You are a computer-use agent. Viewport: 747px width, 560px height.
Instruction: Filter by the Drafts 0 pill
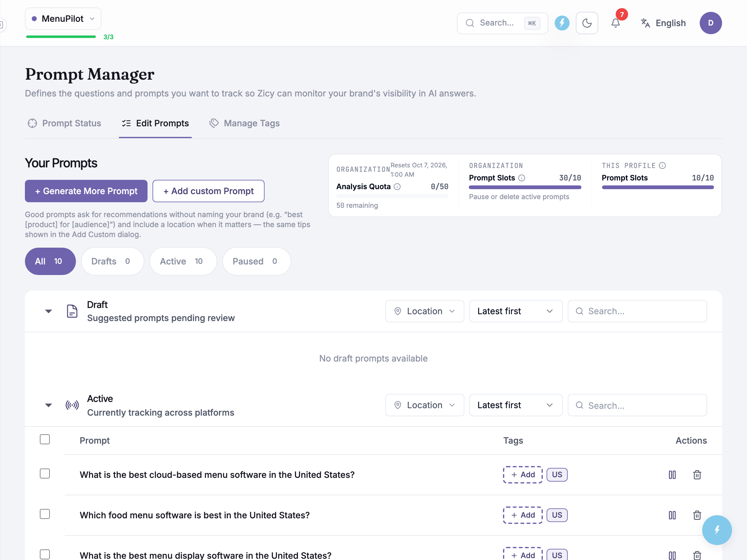[x=112, y=261]
